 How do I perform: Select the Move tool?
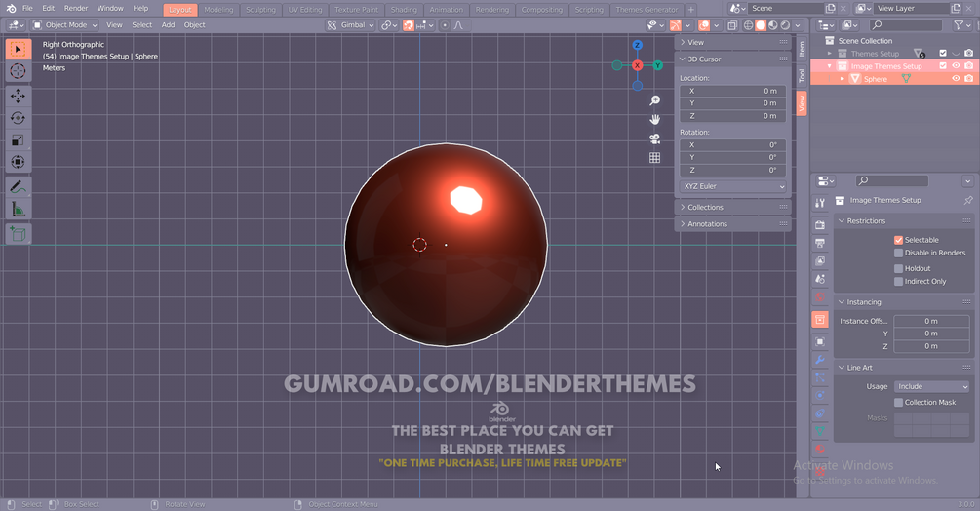pyautogui.click(x=18, y=97)
